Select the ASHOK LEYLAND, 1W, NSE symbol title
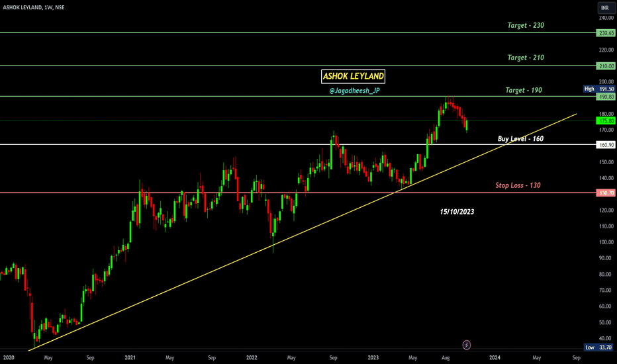 (34, 7)
